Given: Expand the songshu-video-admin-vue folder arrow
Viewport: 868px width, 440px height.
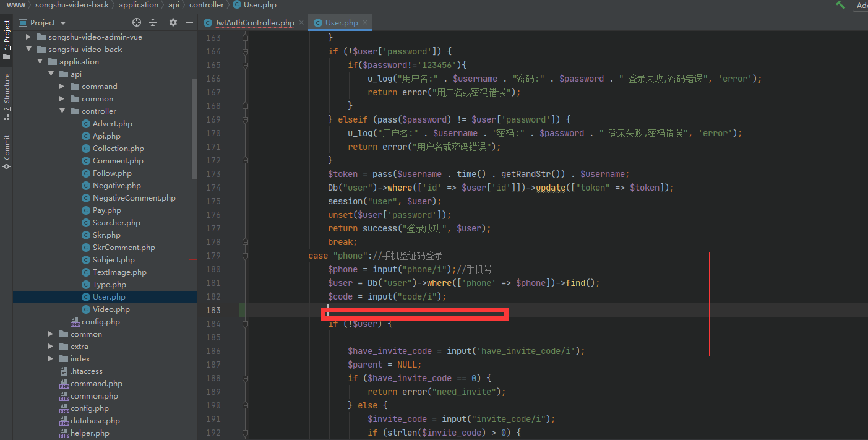Looking at the screenshot, I should 28,37.
